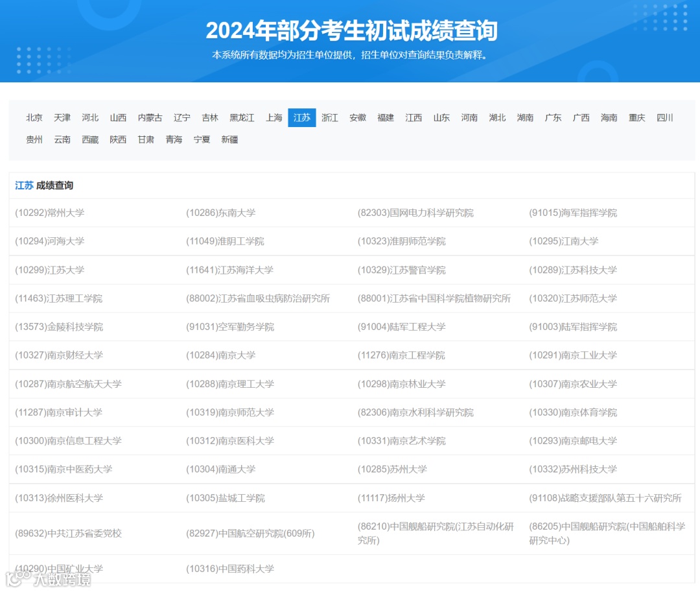Switch to the 四川 province tab

point(665,117)
